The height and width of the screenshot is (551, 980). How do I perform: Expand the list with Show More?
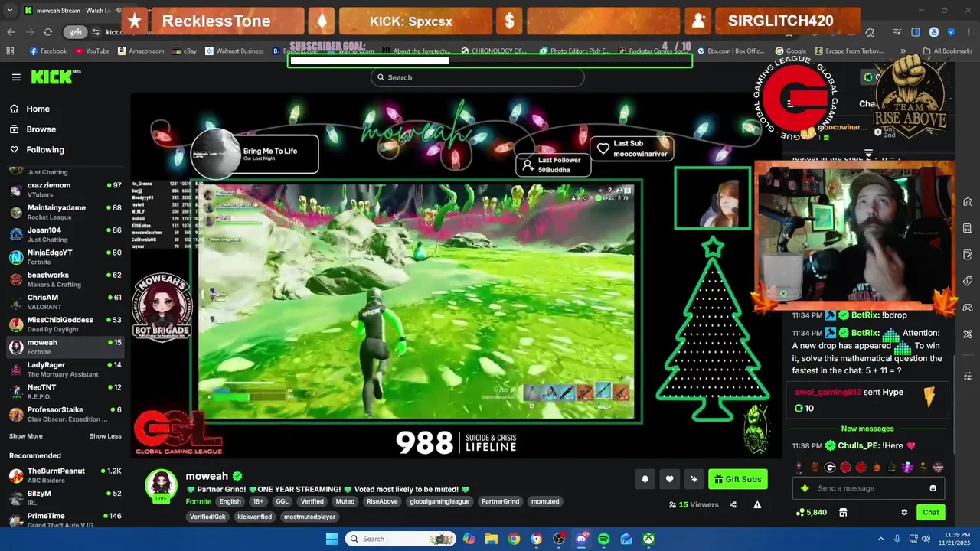coord(26,436)
